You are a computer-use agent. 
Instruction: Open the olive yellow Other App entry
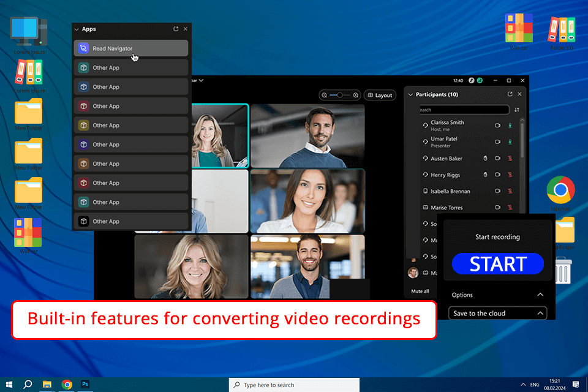tap(131, 126)
